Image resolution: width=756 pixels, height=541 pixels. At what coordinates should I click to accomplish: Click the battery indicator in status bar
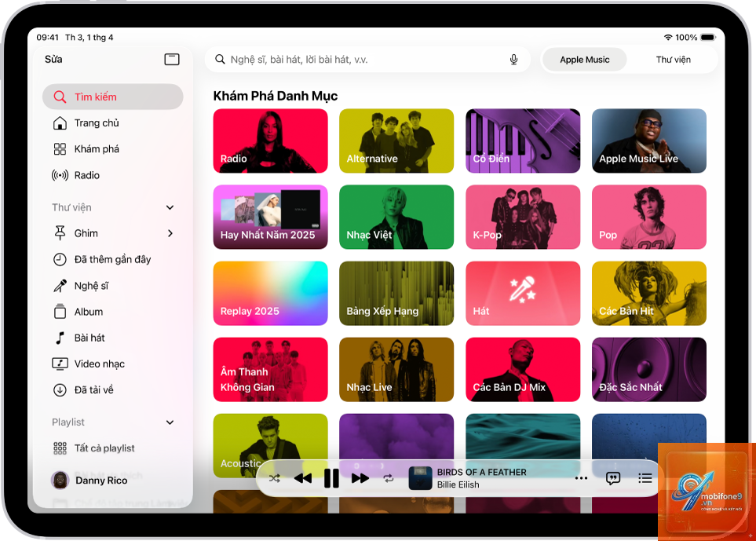click(x=708, y=37)
